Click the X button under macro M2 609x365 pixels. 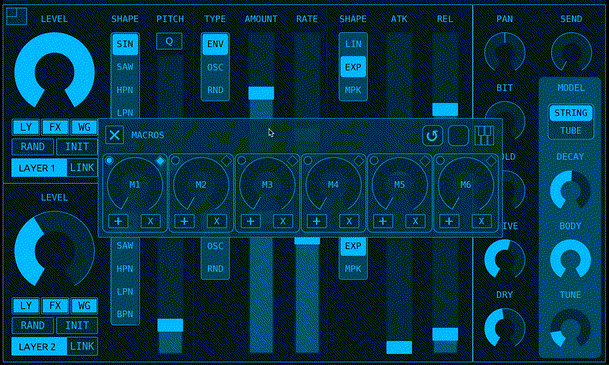pyautogui.click(x=217, y=221)
